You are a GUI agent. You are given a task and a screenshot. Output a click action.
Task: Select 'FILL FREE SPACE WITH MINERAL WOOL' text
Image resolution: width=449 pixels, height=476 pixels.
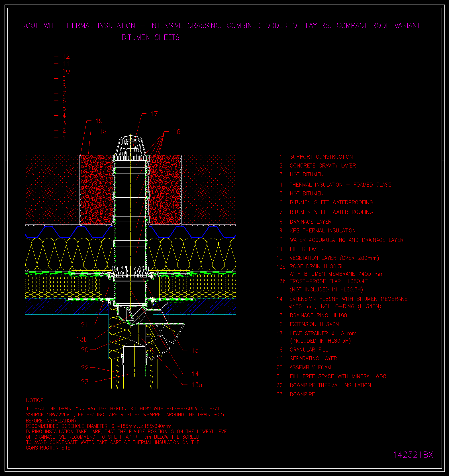339,377
